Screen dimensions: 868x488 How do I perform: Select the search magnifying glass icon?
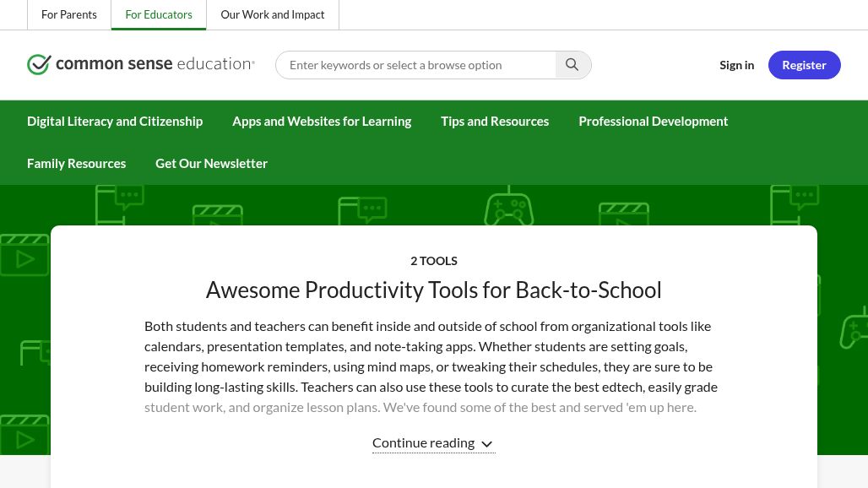point(572,64)
